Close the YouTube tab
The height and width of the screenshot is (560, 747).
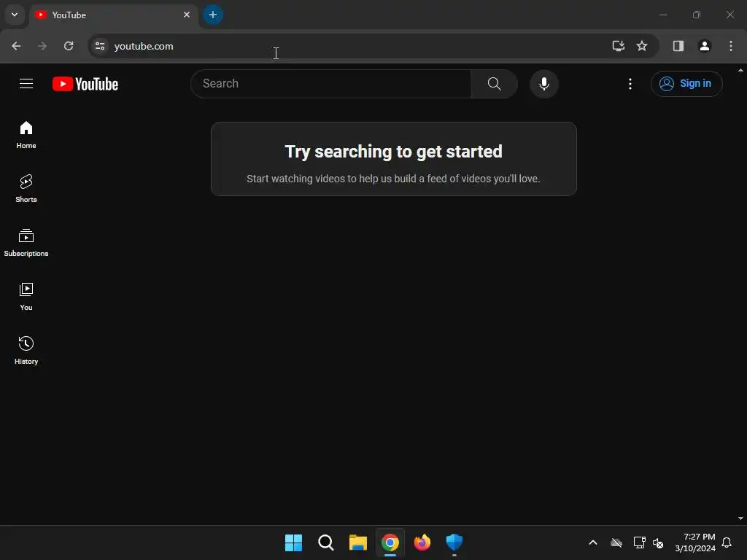click(186, 15)
